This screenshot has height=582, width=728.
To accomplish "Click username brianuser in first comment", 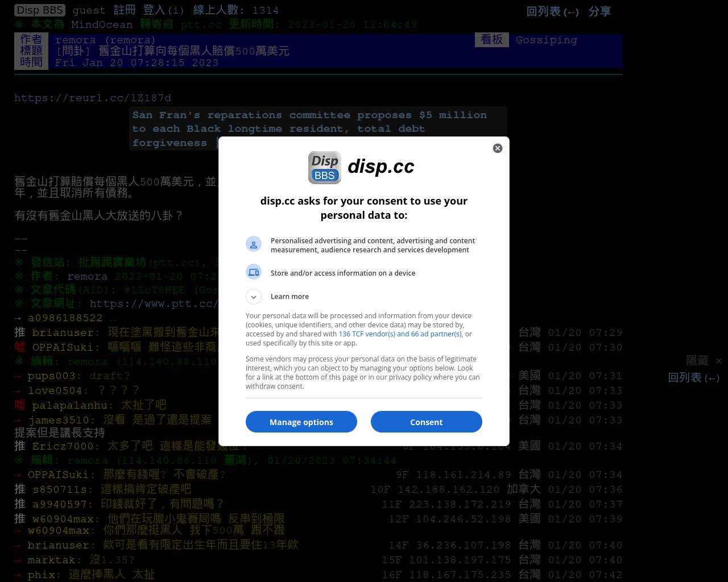I will (63, 332).
